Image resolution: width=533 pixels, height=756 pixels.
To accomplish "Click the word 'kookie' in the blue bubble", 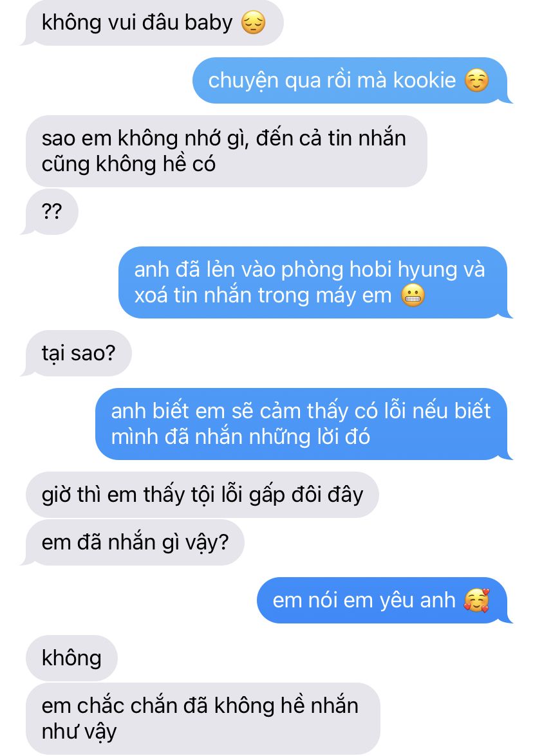I will pos(424,80).
